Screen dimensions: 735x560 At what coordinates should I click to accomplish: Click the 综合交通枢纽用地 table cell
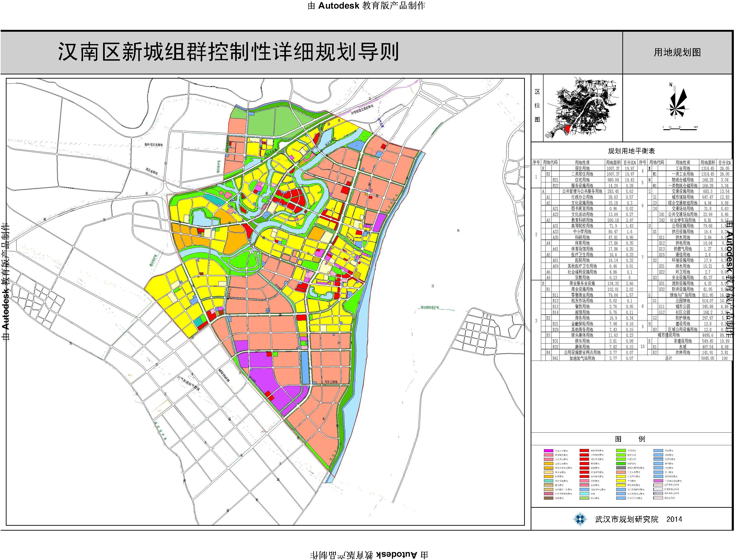(683, 203)
